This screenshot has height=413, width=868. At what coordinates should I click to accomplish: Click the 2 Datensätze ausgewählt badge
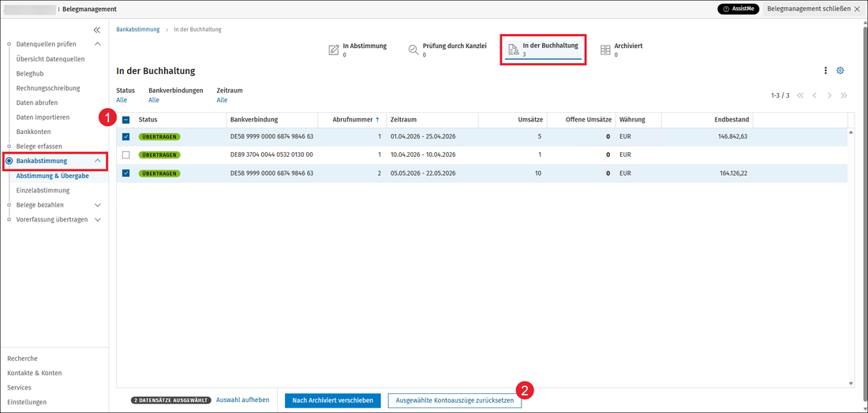click(171, 400)
